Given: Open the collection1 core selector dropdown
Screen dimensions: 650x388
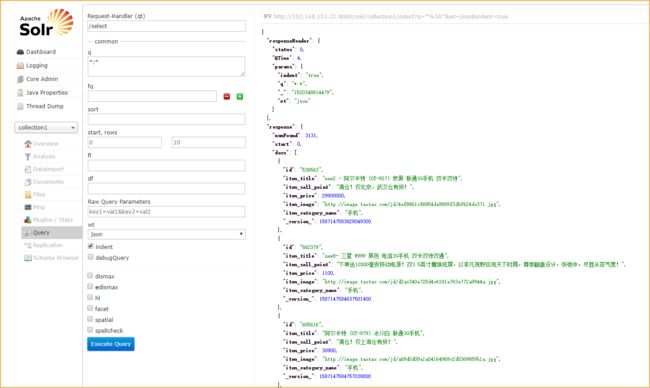Looking at the screenshot, I should tap(46, 128).
